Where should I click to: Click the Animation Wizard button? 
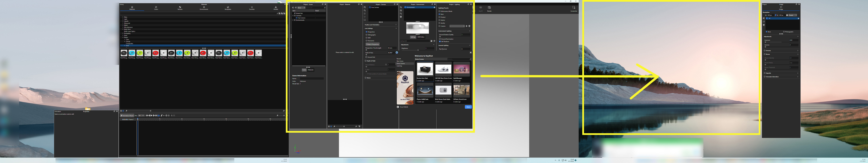coord(127,115)
